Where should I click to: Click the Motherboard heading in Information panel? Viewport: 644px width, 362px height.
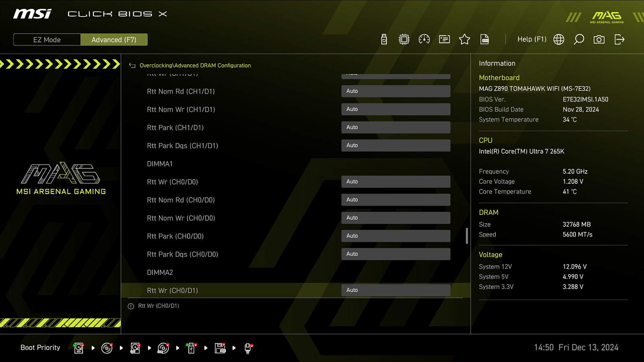point(499,78)
